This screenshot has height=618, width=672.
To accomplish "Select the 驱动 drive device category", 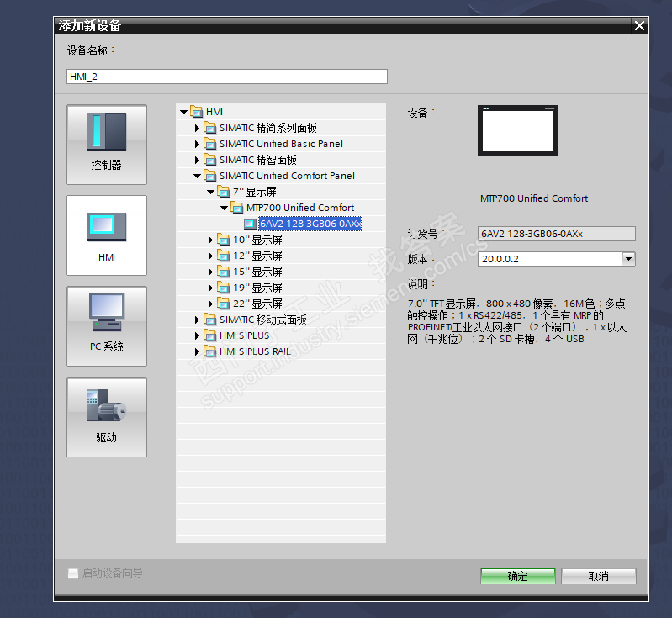I will (107, 417).
